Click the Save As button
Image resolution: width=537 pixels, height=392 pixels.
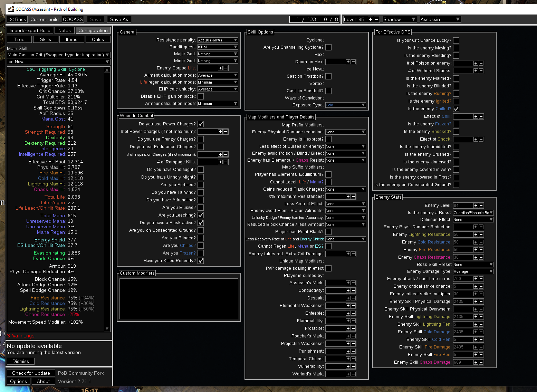(x=119, y=19)
